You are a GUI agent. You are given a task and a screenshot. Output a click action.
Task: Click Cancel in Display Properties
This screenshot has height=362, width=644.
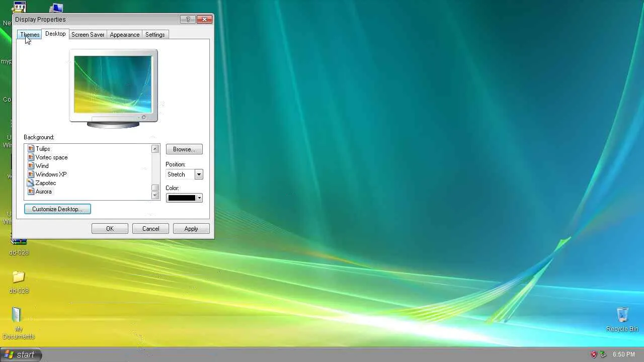click(150, 229)
